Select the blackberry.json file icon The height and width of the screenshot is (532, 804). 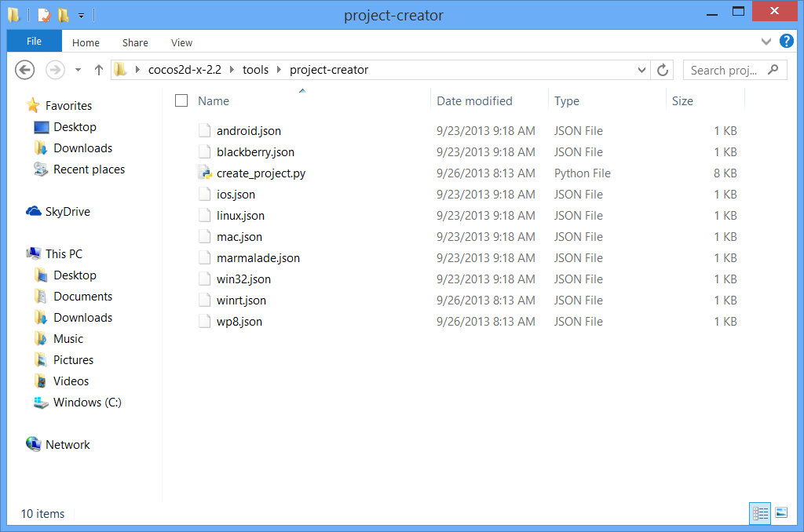(205, 151)
